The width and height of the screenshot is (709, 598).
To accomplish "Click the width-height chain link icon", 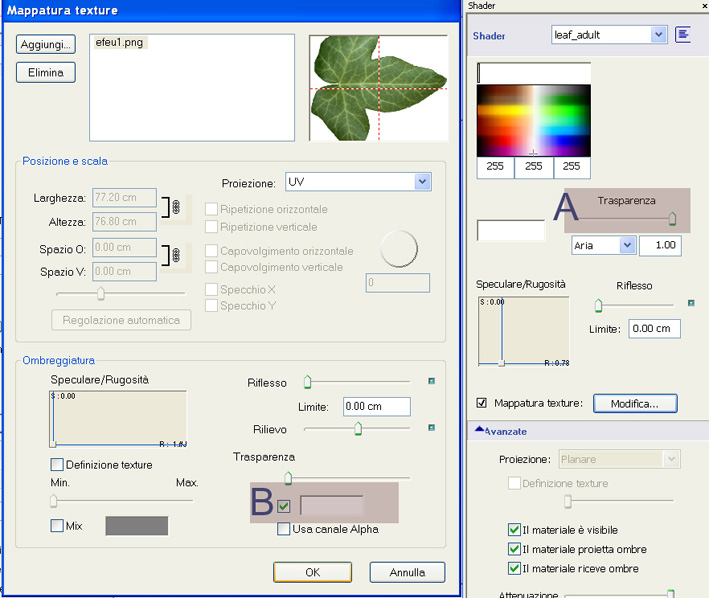I will click(175, 207).
